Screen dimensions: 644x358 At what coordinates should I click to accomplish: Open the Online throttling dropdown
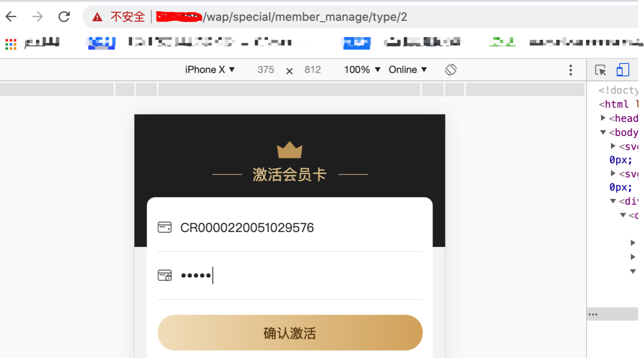point(408,70)
